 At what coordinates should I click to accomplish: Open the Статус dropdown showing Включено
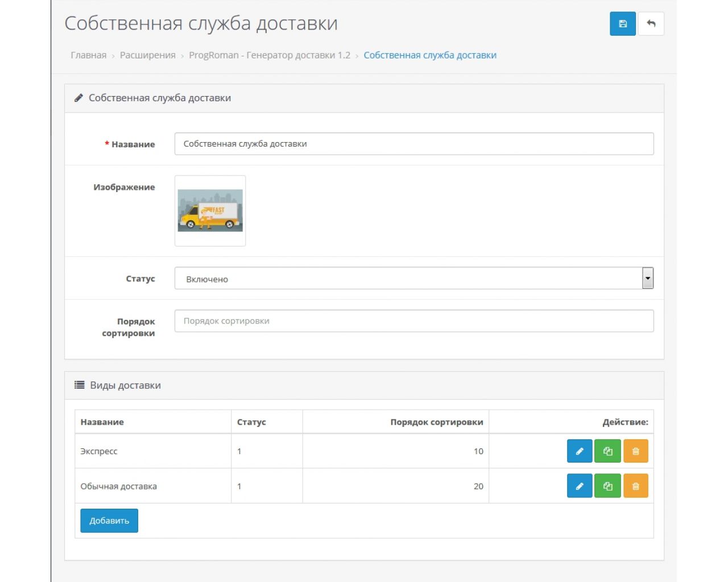click(414, 278)
